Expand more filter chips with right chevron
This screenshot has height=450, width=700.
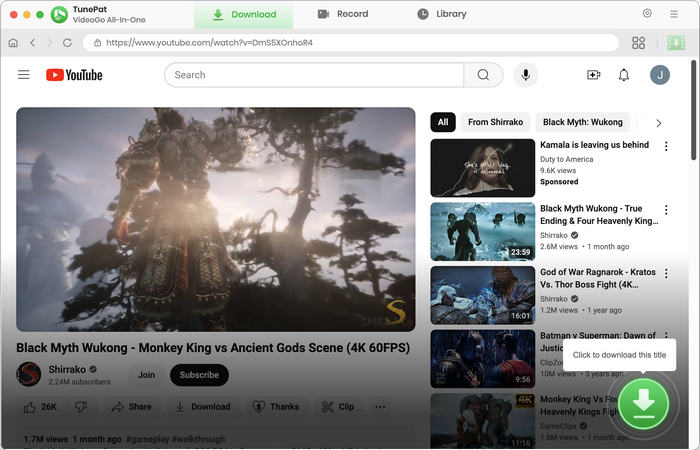tap(658, 123)
